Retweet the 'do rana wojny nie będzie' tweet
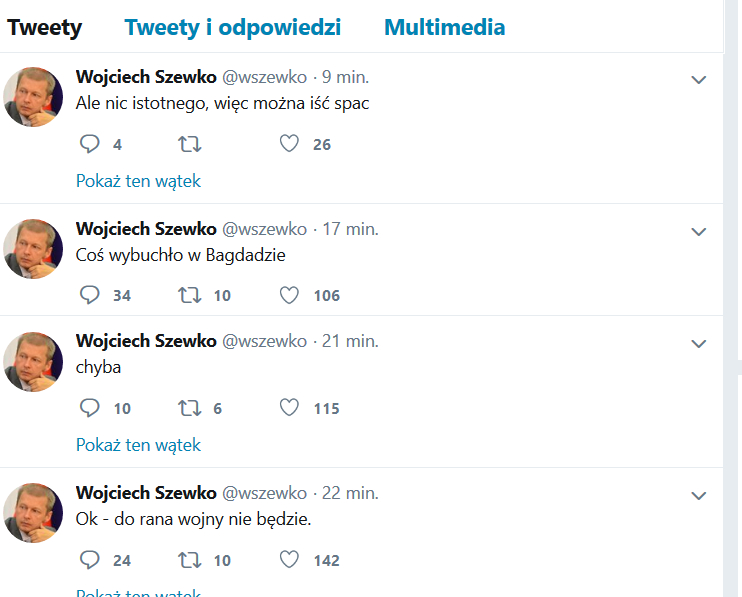Viewport: 742px width, 597px height. coord(189,560)
